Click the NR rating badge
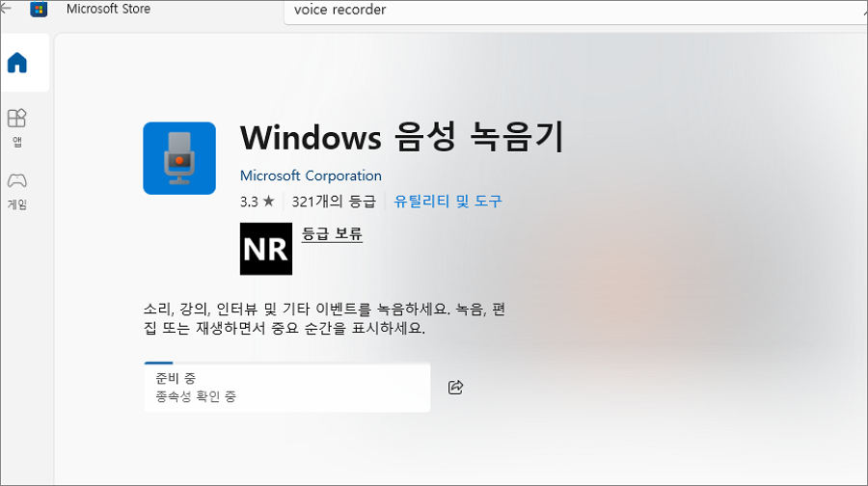Screen dimensions: 868x486 point(266,249)
